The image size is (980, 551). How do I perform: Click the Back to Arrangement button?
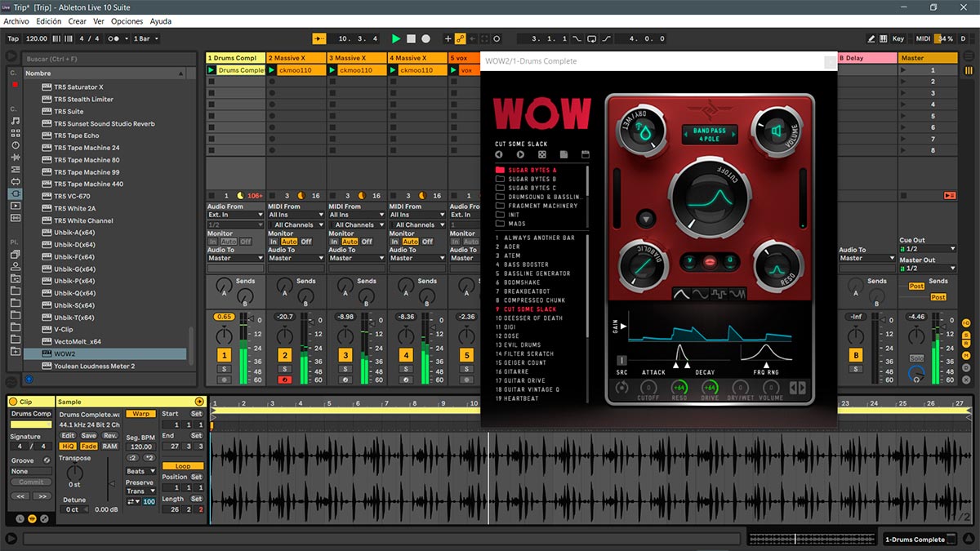949,195
